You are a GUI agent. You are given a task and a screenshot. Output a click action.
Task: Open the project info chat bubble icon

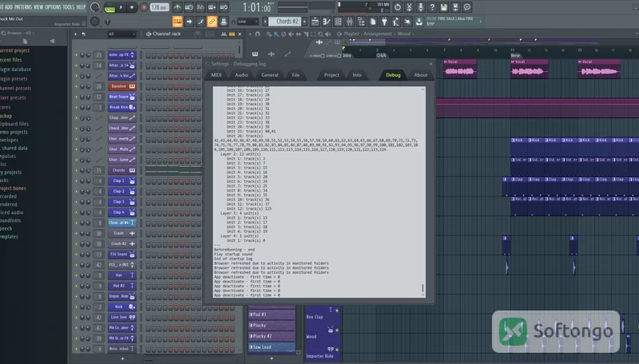[467, 7]
